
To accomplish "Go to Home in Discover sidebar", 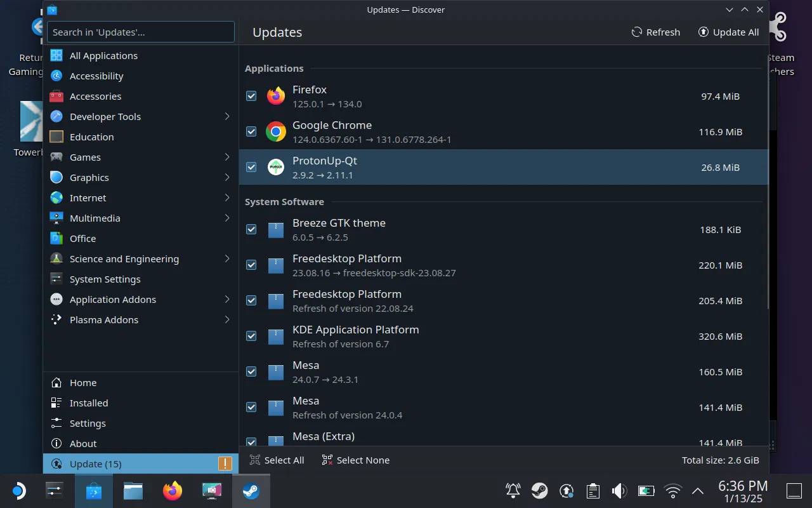I will (x=141, y=383).
